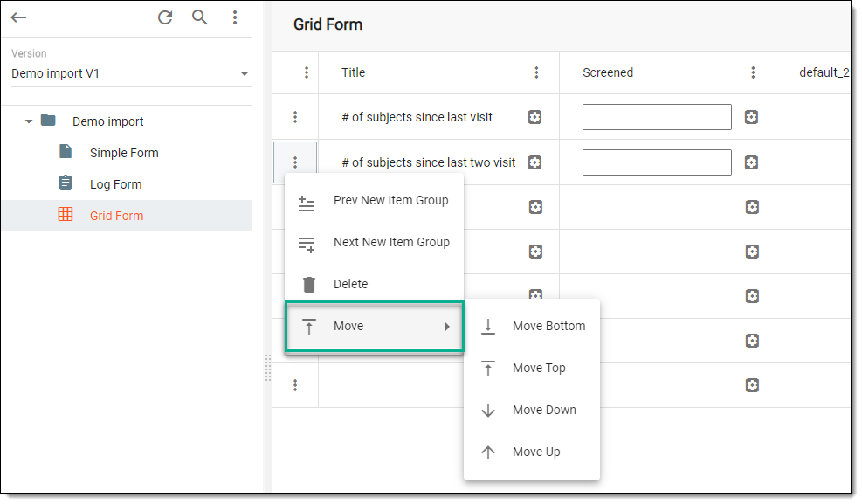The image size is (862, 504).
Task: Refresh the form tree
Action: pyautogui.click(x=165, y=17)
